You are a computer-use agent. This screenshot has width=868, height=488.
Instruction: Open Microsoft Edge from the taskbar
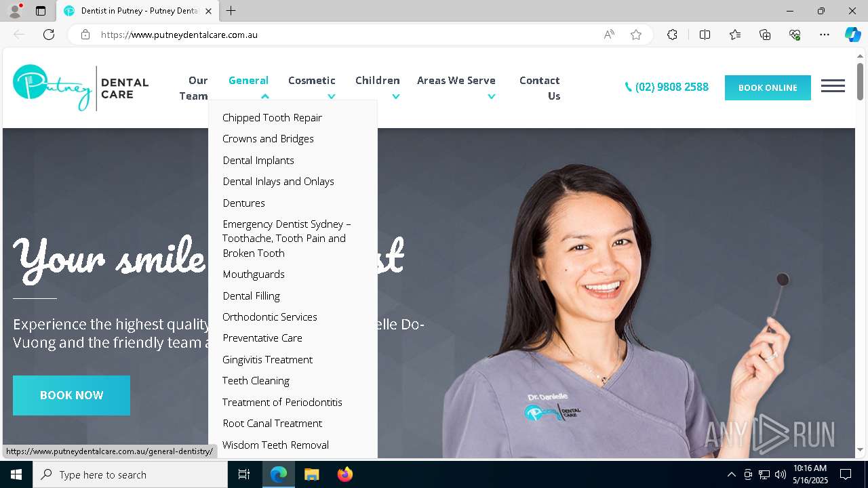[x=279, y=474]
